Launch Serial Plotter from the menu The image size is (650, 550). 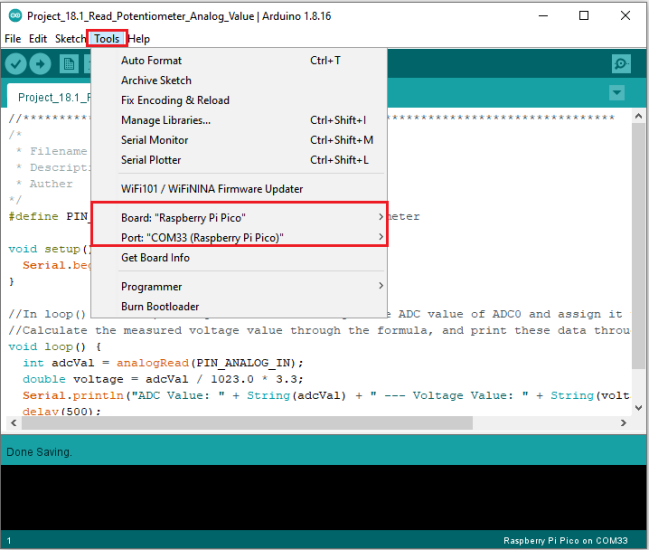click(x=239, y=160)
